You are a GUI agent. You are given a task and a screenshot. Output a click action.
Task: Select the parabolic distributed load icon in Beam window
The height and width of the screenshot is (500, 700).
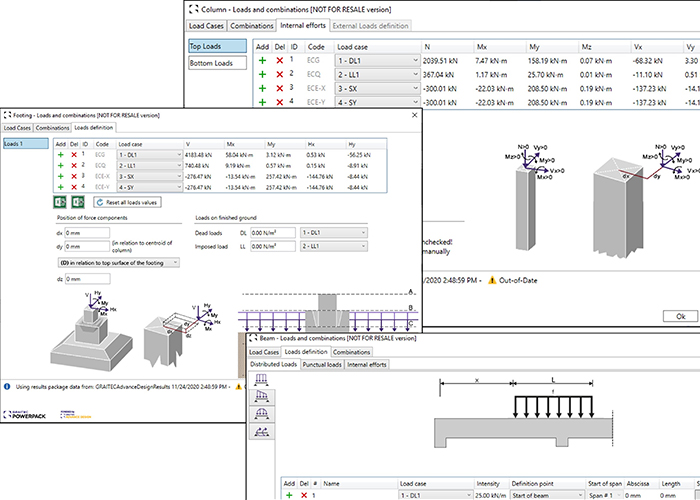[262, 414]
